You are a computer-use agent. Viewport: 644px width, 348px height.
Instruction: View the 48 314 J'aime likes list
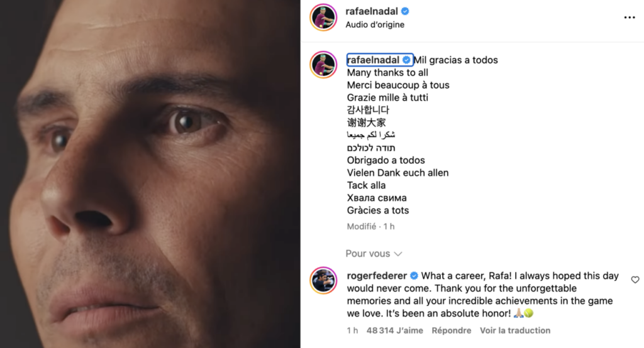[394, 330]
